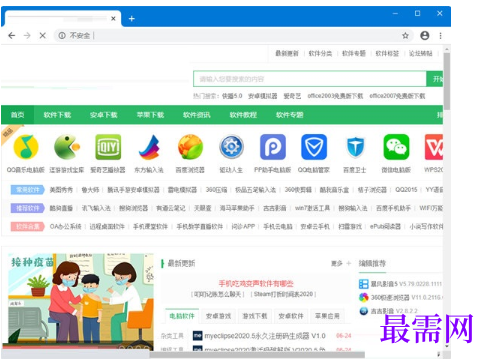Screen dimensions: 492x360
Task: Open 软件资讯 in navigation bar
Action: [197, 115]
